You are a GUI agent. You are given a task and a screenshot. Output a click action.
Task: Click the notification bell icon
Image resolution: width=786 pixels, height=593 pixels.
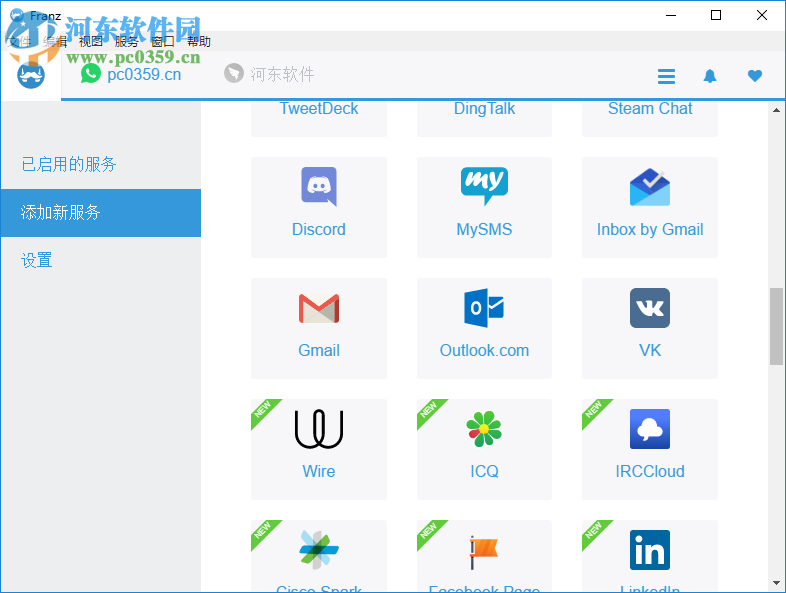tap(710, 76)
